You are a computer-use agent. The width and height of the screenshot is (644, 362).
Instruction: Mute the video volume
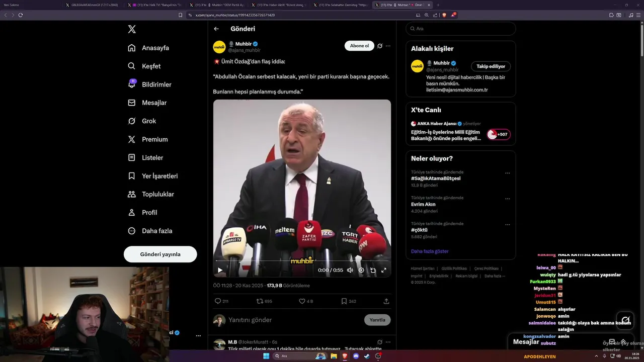coord(350,270)
